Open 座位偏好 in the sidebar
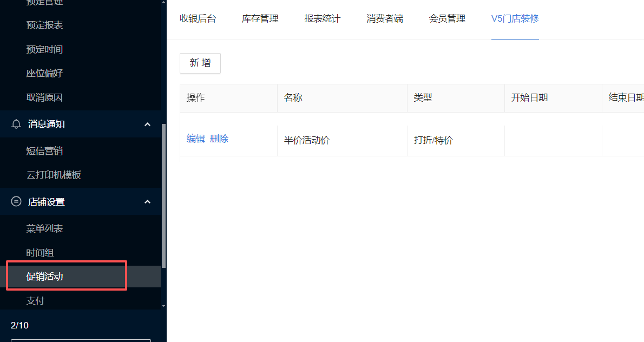Screen dimensions: 644x342 pyautogui.click(x=44, y=73)
